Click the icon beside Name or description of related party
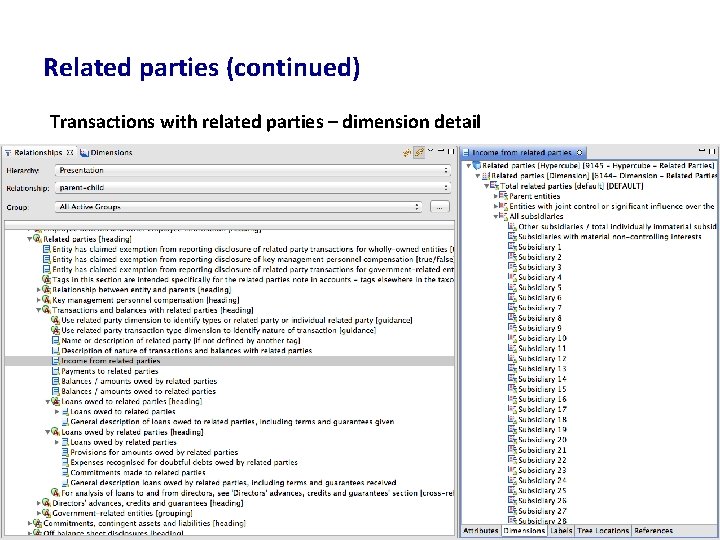Image resolution: width=720 pixels, height=540 pixels. pos(56,341)
